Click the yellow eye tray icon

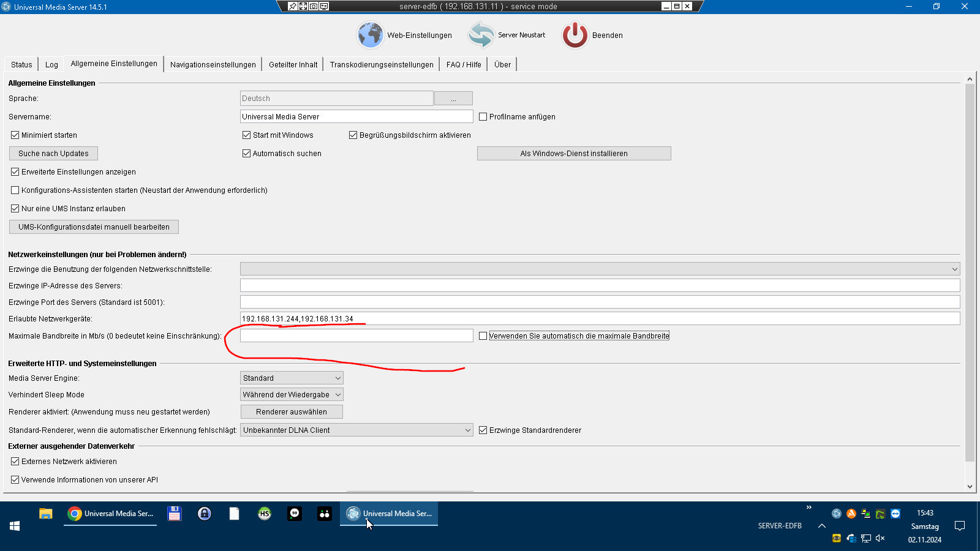836,538
